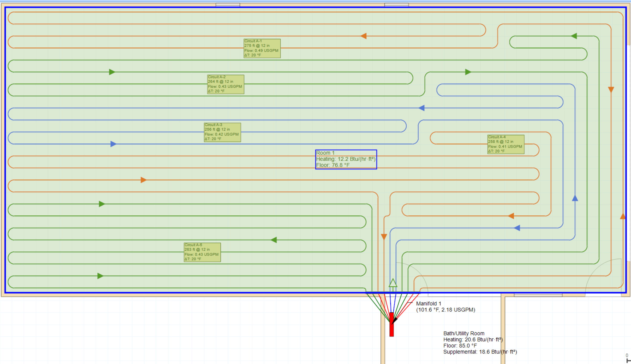Click the Circuit A-2 info label

[225, 84]
